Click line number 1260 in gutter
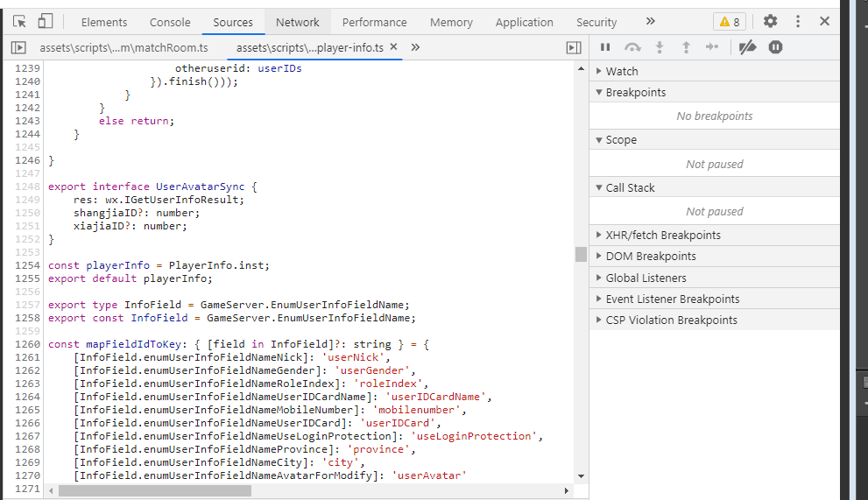 (x=28, y=344)
